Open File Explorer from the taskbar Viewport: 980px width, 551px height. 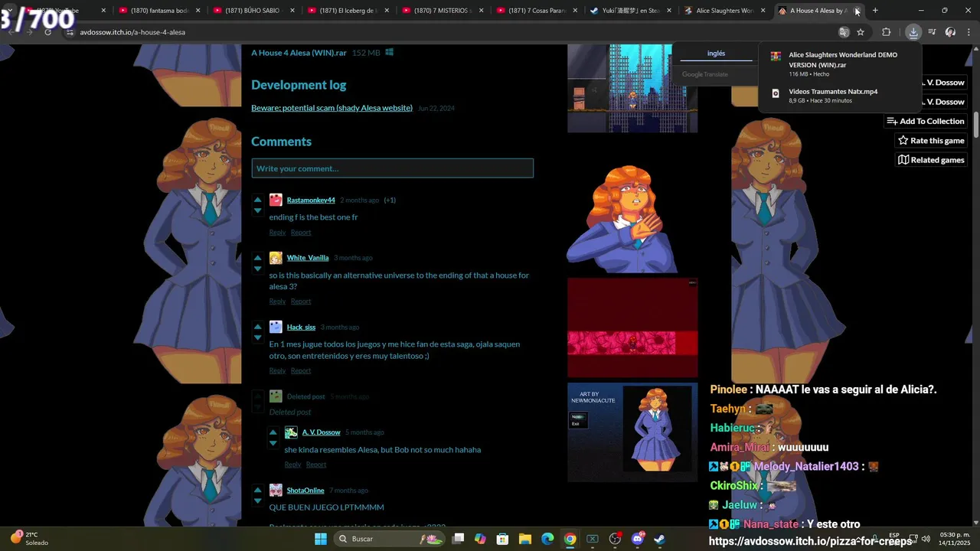pos(525,539)
